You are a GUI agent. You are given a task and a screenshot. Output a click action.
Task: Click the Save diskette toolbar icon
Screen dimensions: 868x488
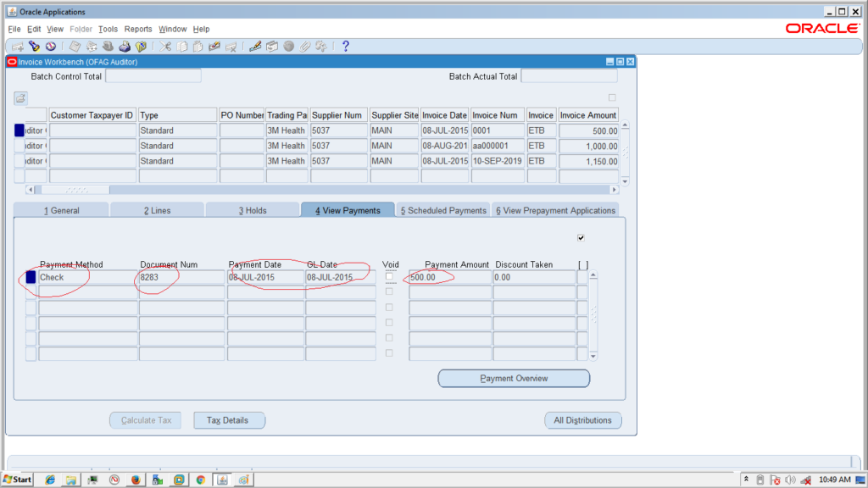[75, 47]
